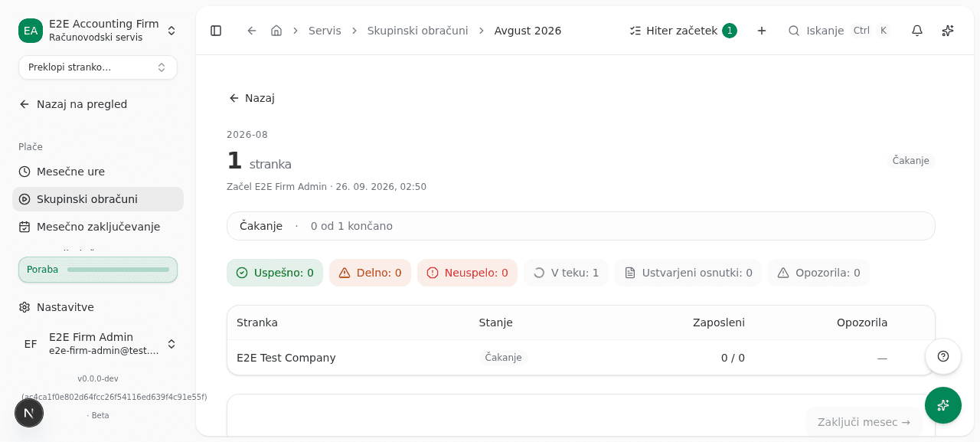980x442 pixels.
Task: Open the help question mark button
Action: coord(943,356)
